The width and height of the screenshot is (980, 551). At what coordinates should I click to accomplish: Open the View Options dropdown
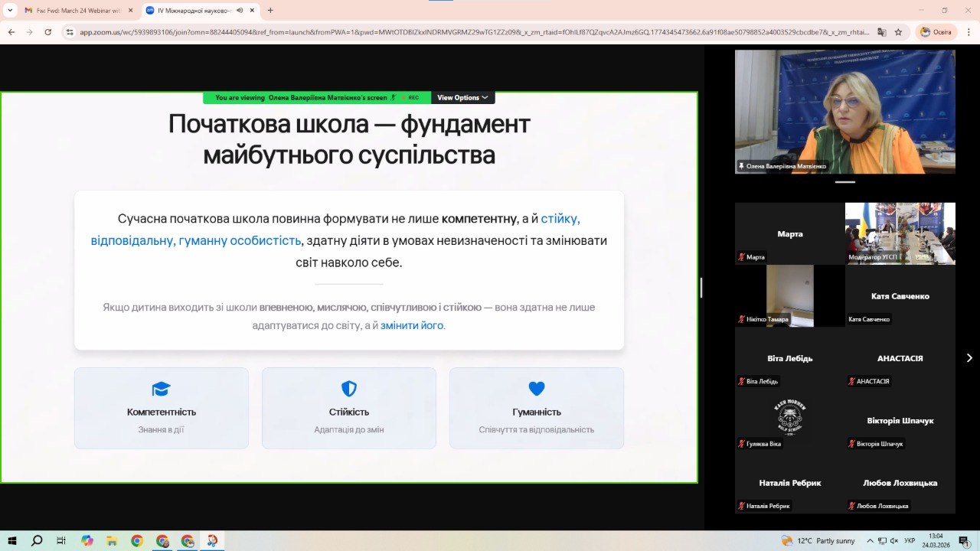tap(462, 98)
